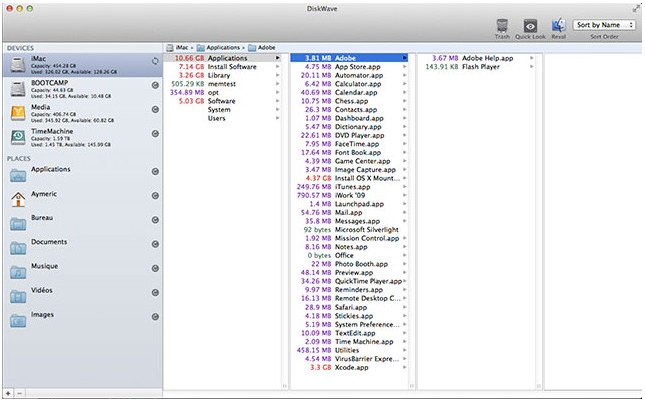
Task: Open the Applications place folder icon
Action: click(x=18, y=175)
